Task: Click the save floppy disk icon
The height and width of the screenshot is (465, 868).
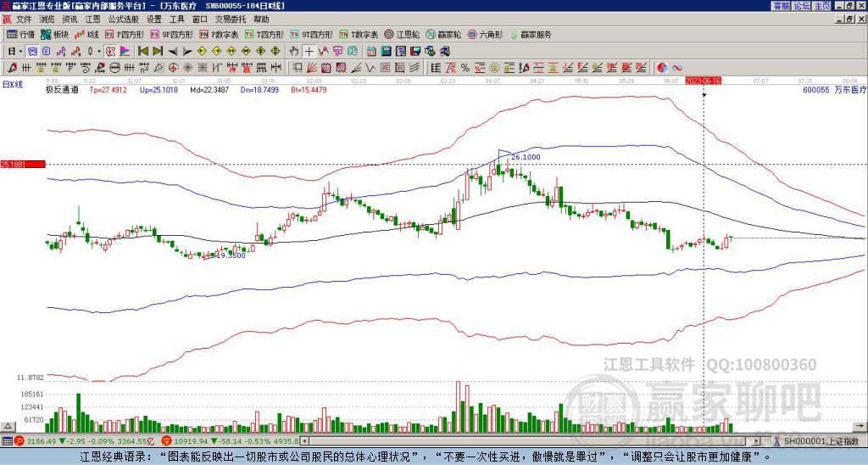Action: click(x=415, y=52)
